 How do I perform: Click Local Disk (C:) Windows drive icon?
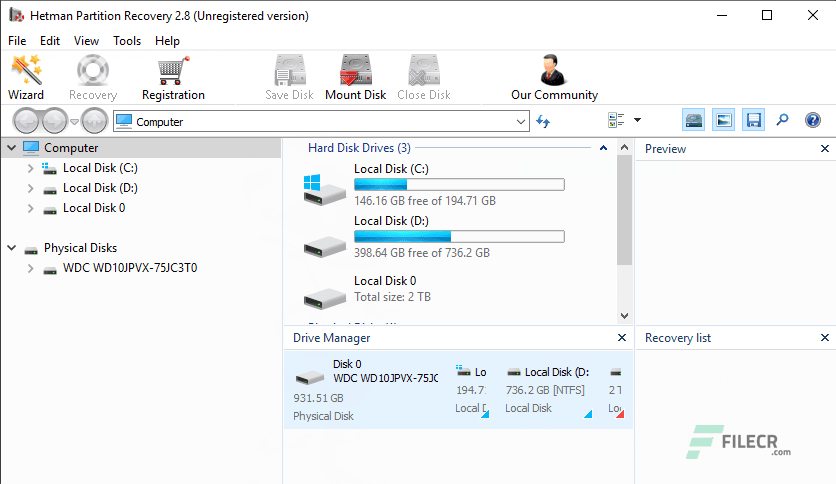324,189
